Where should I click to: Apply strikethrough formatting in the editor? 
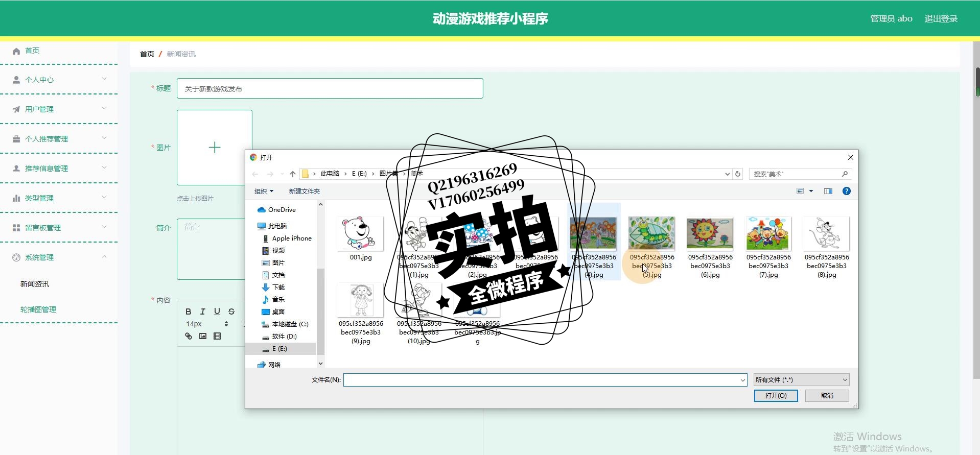click(x=231, y=312)
